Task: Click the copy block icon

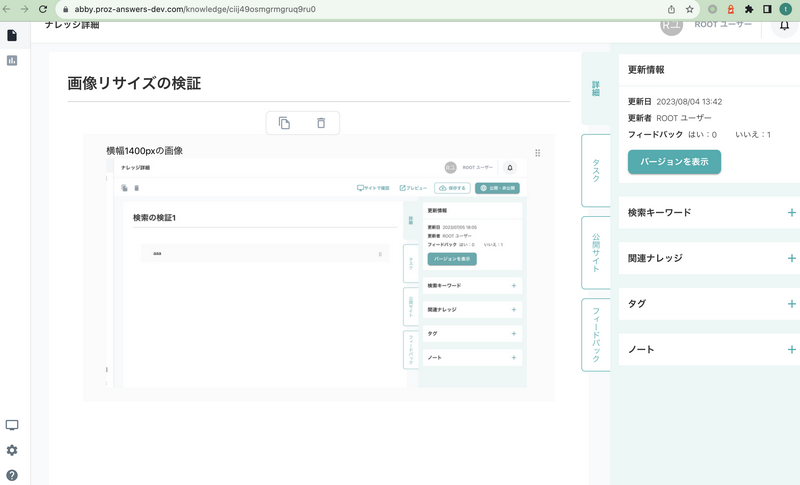Action: click(284, 123)
